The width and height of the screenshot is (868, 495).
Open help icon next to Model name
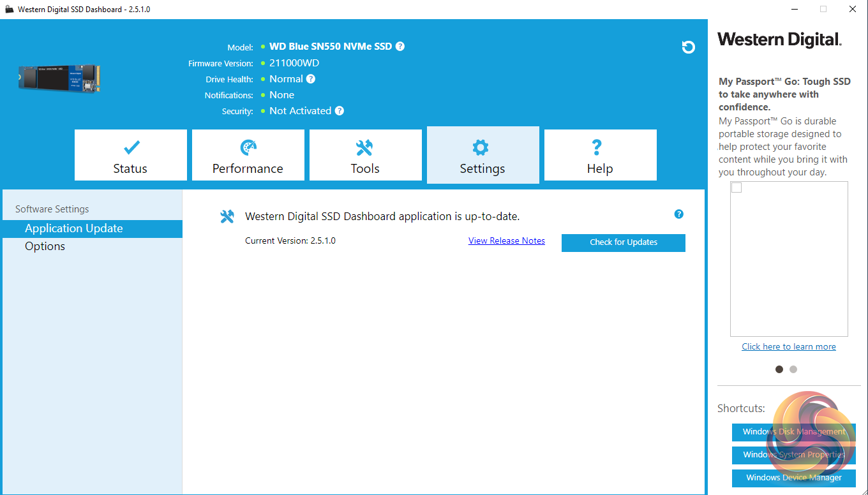400,46
